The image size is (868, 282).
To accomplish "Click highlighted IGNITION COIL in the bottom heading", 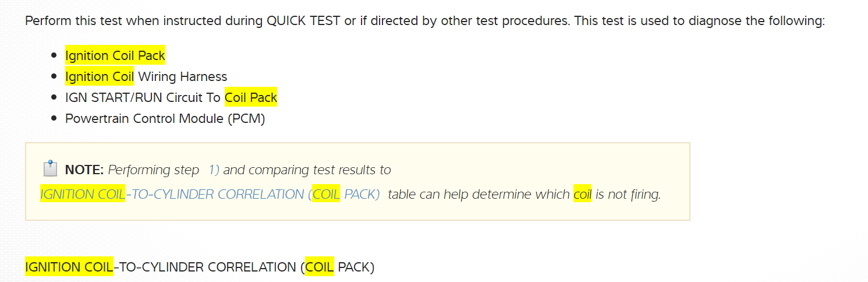I will (69, 267).
